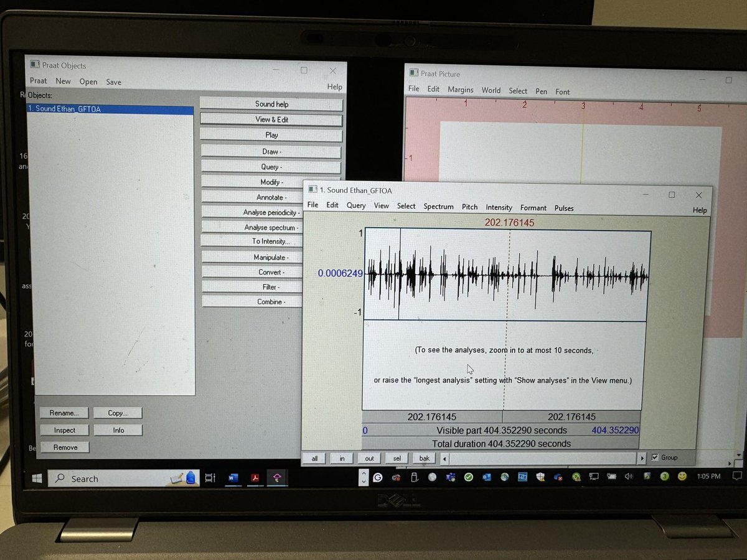Viewport: 747px width, 560px height.
Task: Open the Open menu in Praat Objects
Action: 88,82
